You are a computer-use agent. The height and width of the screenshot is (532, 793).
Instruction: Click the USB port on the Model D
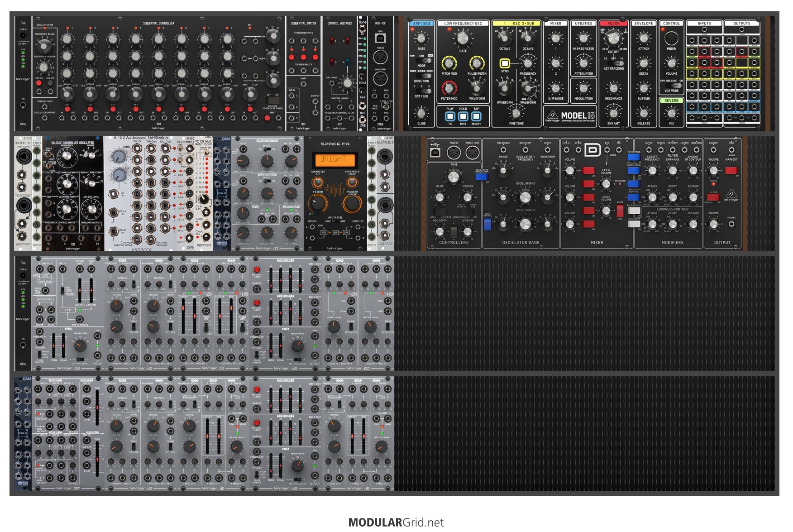435,153
